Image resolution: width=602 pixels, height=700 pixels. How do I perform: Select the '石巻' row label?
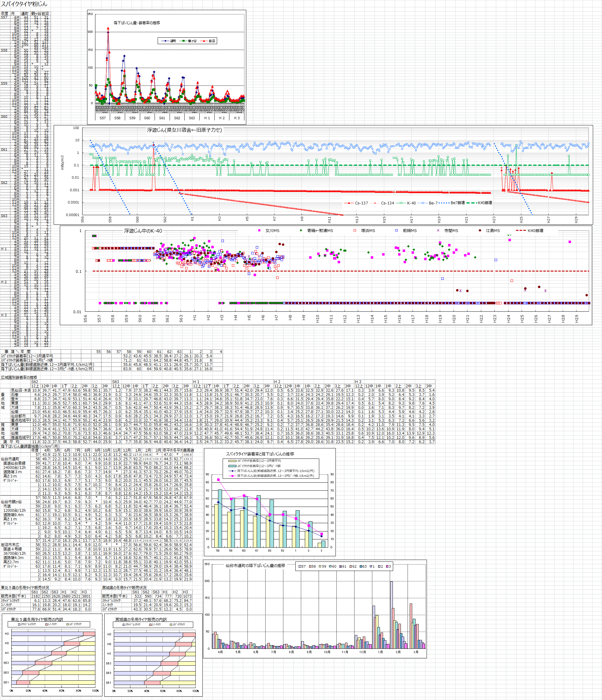tap(15, 395)
